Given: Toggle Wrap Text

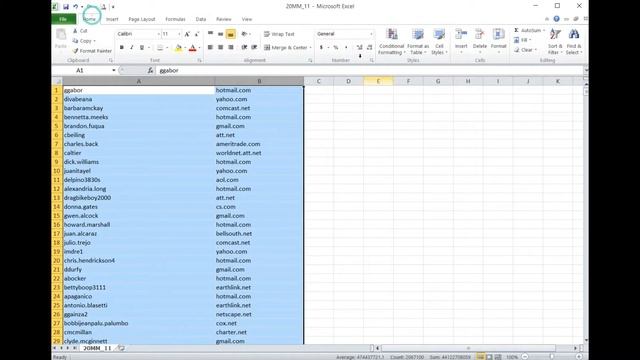Looking at the screenshot, I should 279,34.
